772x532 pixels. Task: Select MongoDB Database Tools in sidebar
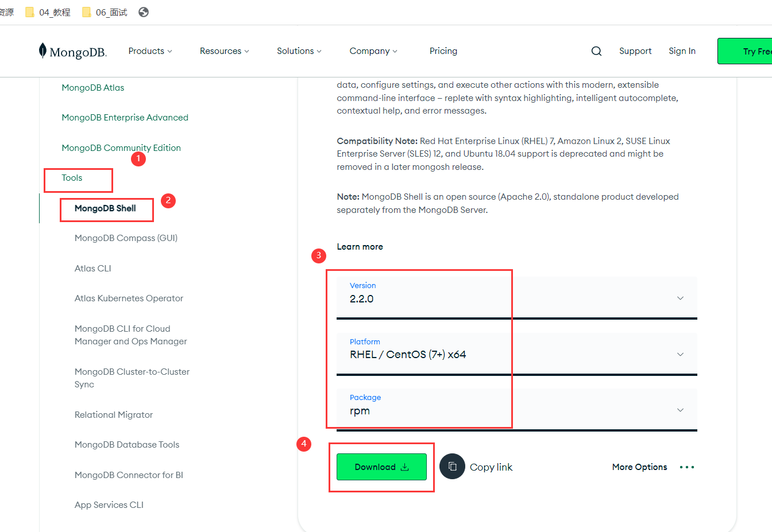[127, 445]
